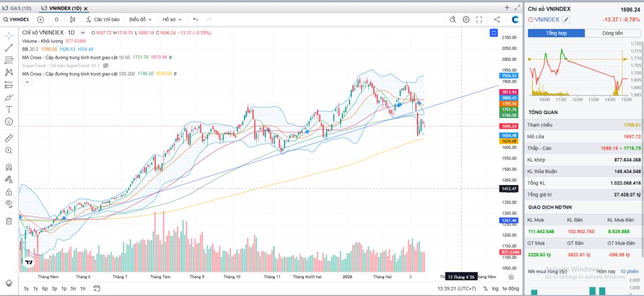Select the trend line drawing tool
This screenshot has width=644, height=296.
tap(9, 48)
